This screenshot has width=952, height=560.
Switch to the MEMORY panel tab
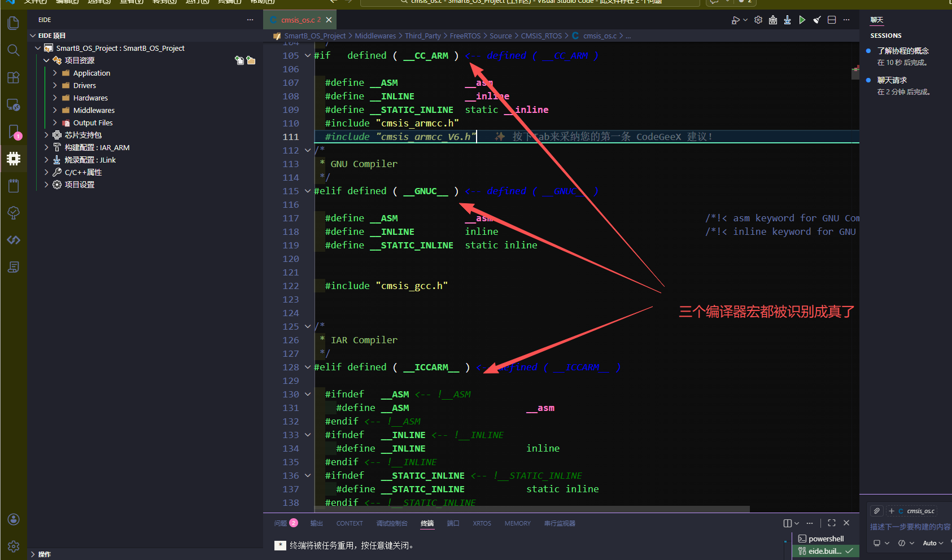[517, 523]
